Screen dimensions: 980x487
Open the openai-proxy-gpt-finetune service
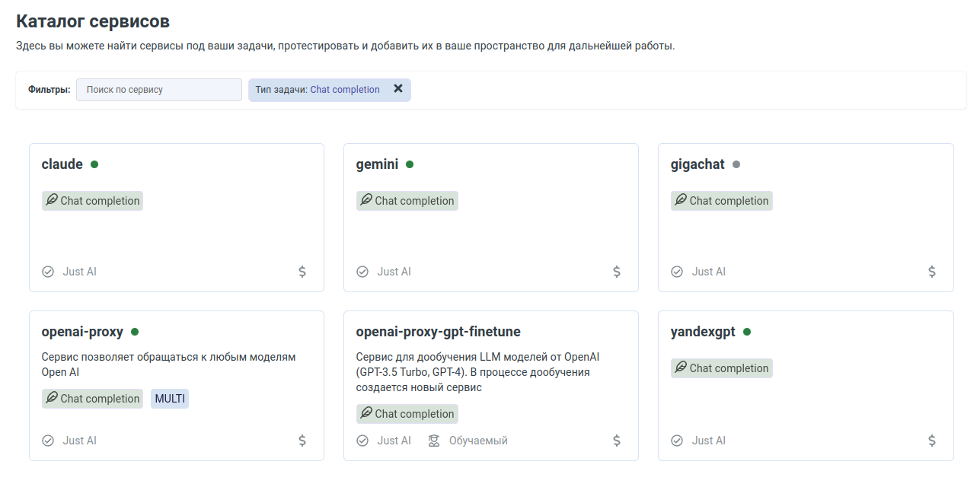[x=438, y=332]
